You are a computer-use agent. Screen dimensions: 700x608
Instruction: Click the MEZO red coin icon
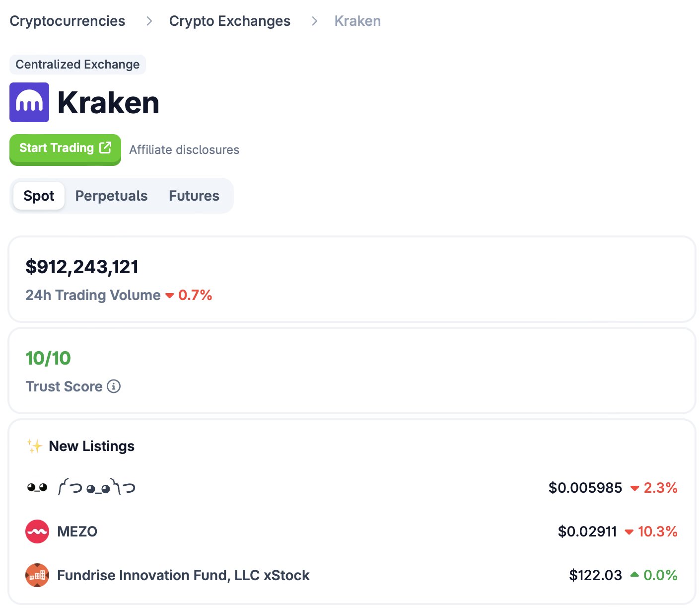(37, 532)
